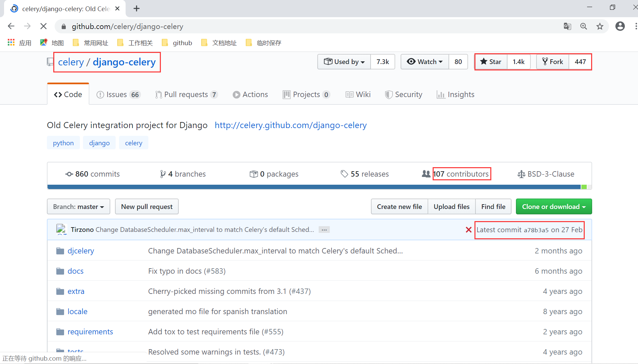
Task: Open the Google Translate icon in address bar
Action: (x=568, y=26)
